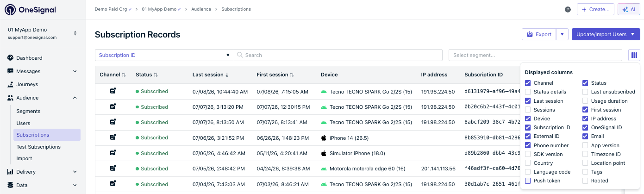The width and height of the screenshot is (644, 194).
Task: Click the Dashboard sidebar icon
Action: tap(10, 58)
